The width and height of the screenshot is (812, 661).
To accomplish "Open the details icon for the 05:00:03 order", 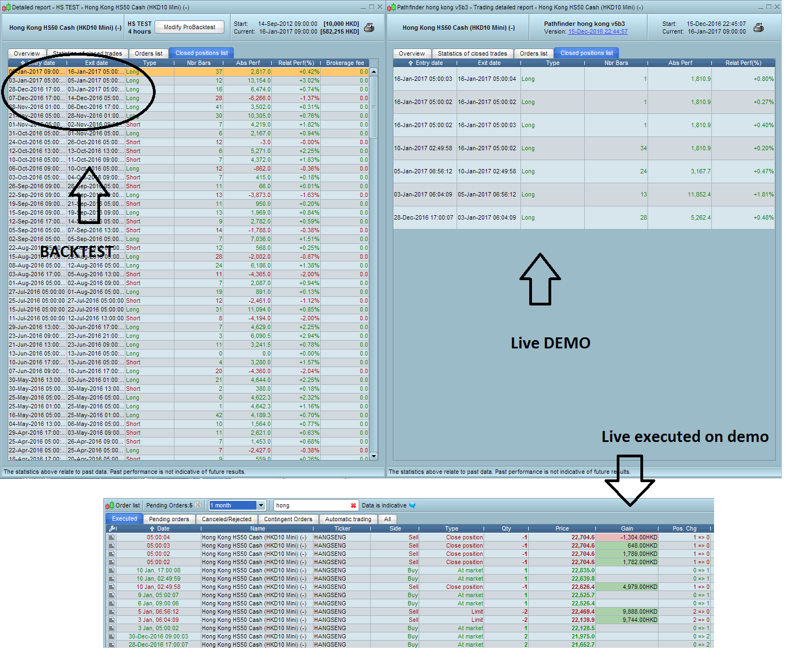I will click(x=111, y=545).
